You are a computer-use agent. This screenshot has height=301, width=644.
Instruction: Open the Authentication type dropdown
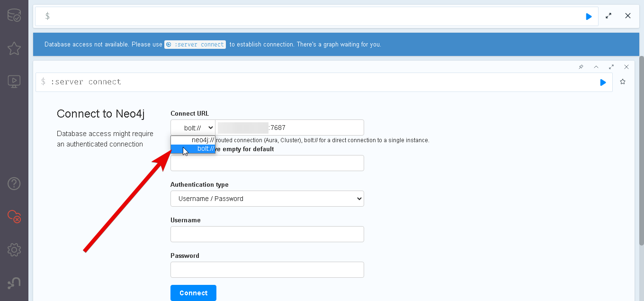(x=267, y=199)
